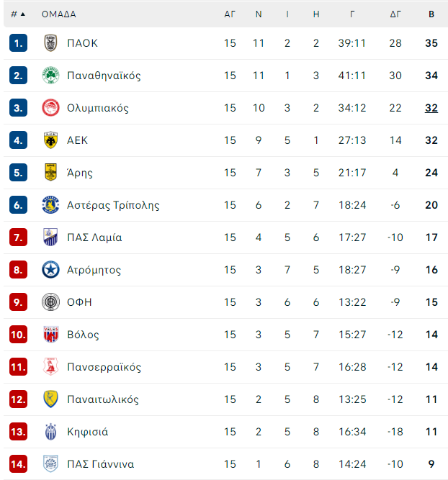Click the Ν wins column header
This screenshot has width=448, height=480.
(x=259, y=14)
